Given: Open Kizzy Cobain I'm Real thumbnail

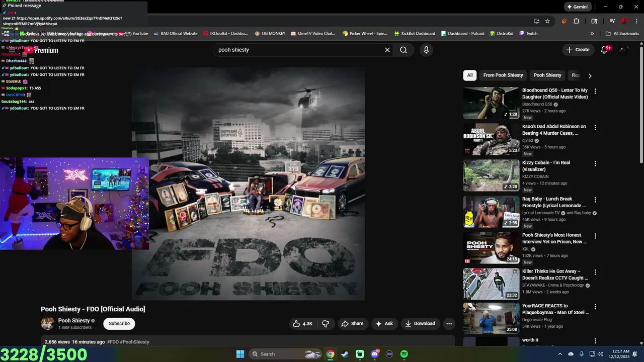Looking at the screenshot, I should pos(491,175).
